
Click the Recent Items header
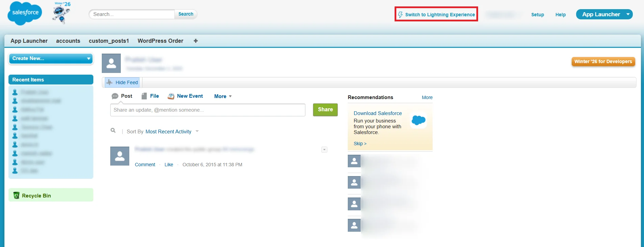(x=51, y=79)
